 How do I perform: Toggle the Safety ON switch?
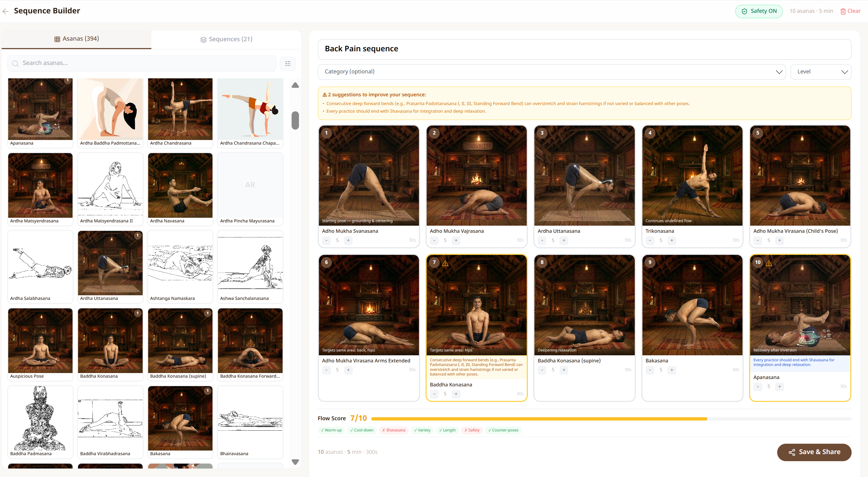[759, 11]
